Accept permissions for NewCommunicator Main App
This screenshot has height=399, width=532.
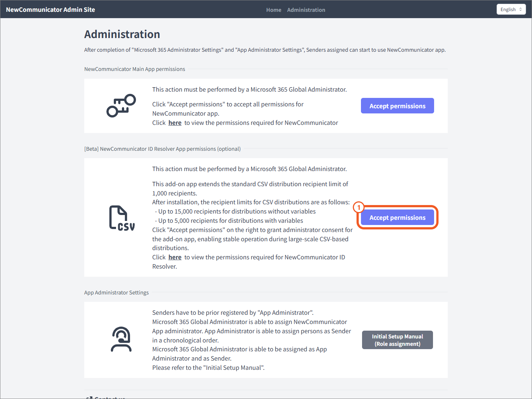pyautogui.click(x=398, y=106)
